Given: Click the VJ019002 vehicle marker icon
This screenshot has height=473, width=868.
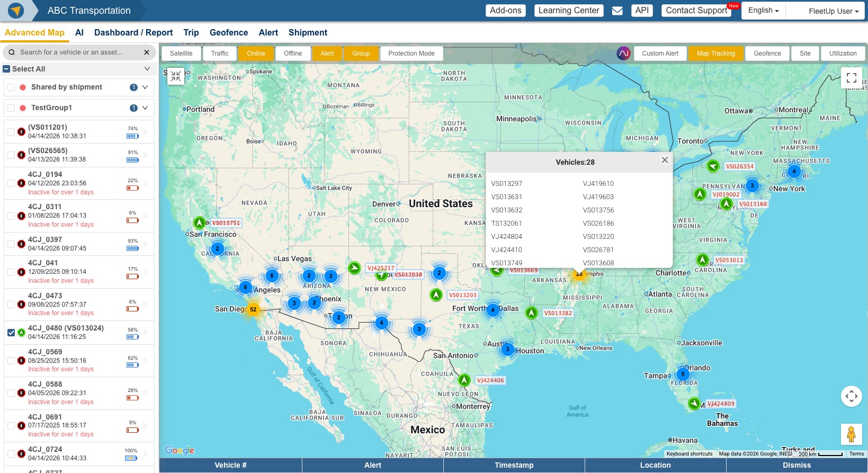Looking at the screenshot, I should coord(700,194).
